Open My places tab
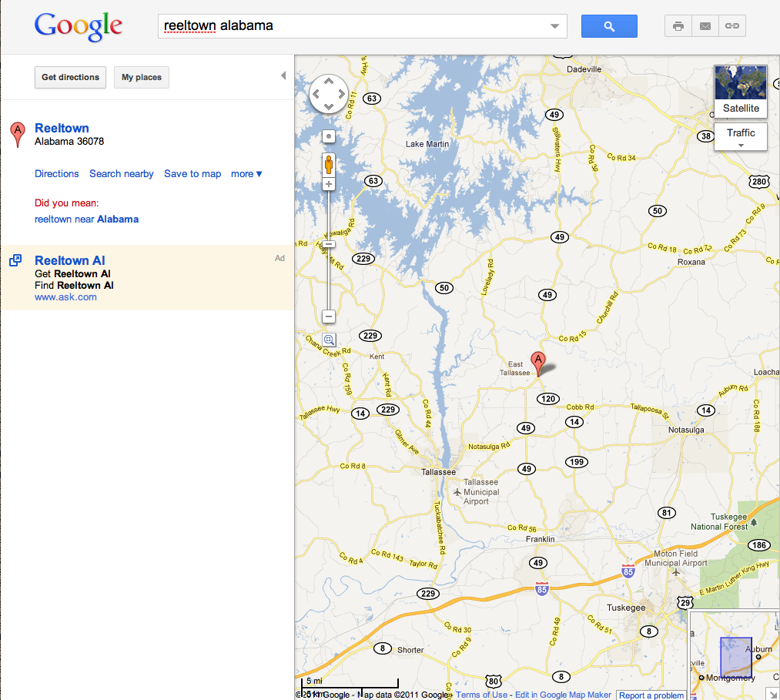This screenshot has height=700, width=780. [141, 77]
